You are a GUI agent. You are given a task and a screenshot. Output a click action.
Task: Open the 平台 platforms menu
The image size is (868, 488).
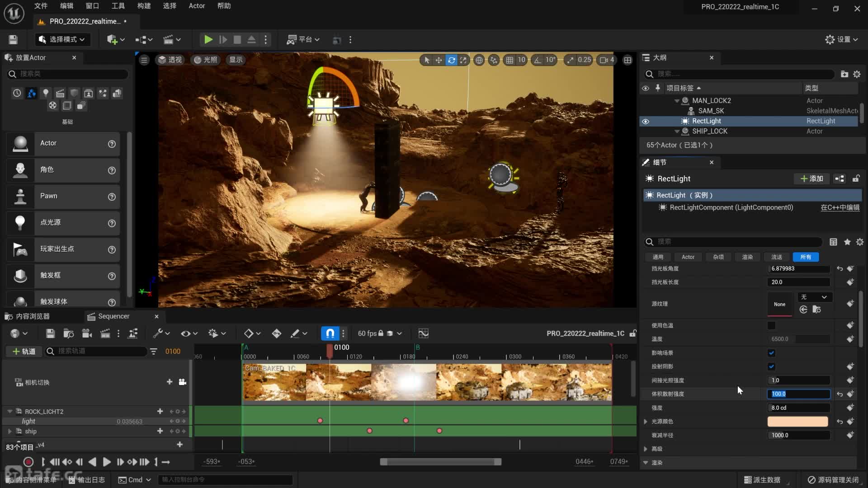[x=303, y=40]
